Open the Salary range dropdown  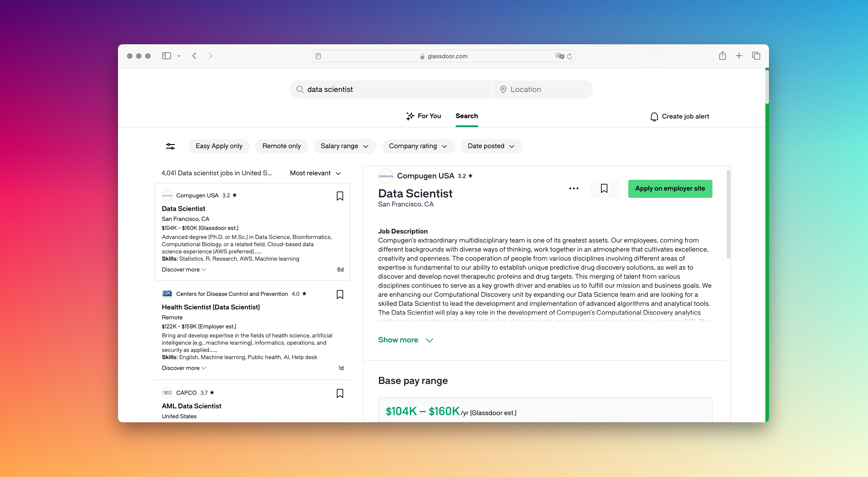pos(344,146)
